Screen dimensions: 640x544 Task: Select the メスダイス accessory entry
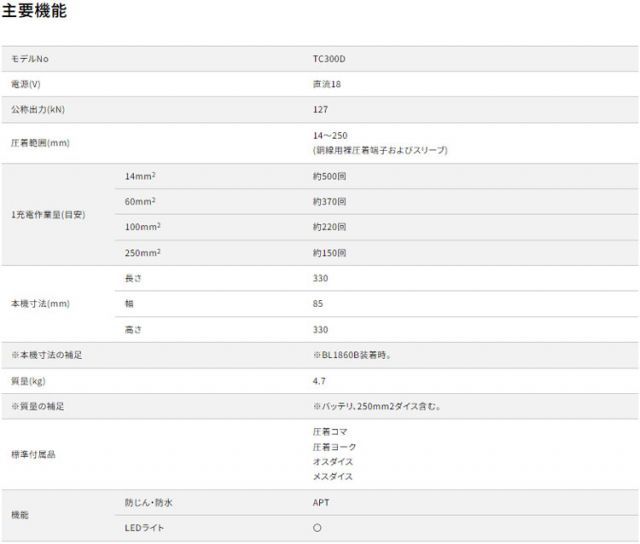[x=333, y=477]
